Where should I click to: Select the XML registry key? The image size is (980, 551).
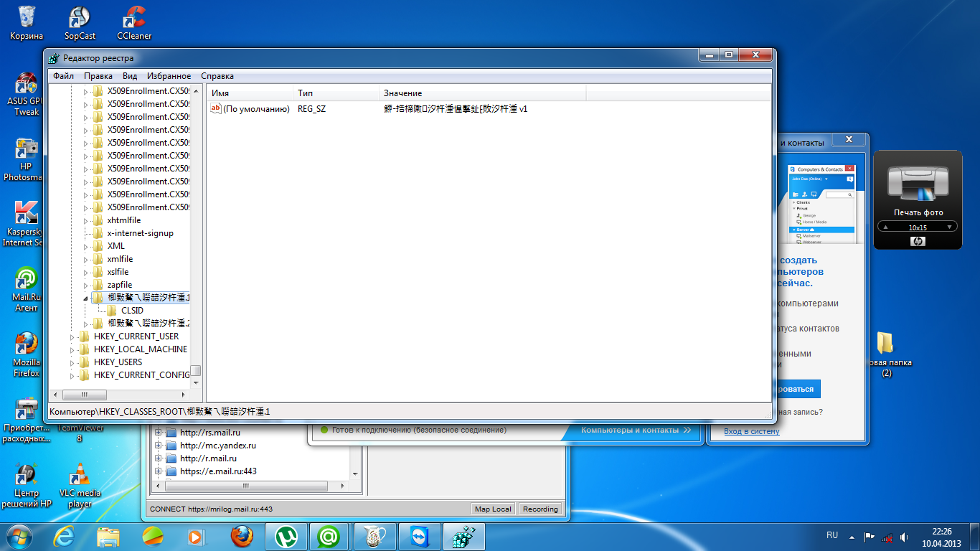116,246
